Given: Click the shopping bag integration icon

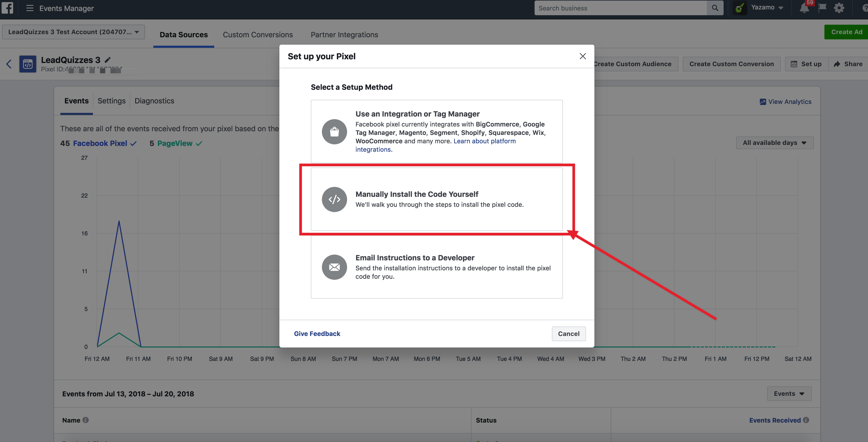Looking at the screenshot, I should point(334,132).
